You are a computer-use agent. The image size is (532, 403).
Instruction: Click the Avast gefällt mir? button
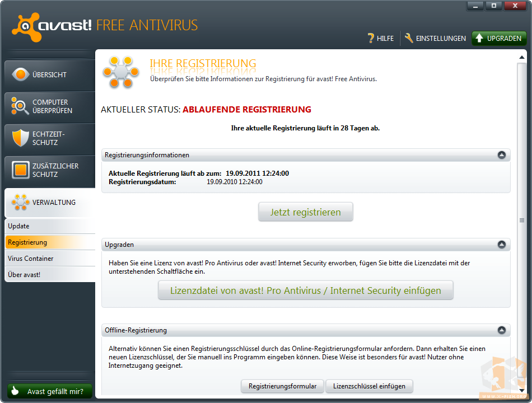50,391
